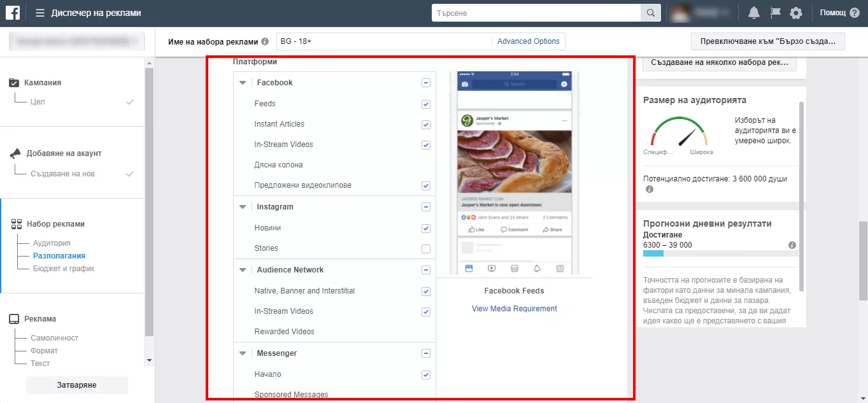Click the audience size gauge
This screenshot has width=868, height=403.
[679, 132]
